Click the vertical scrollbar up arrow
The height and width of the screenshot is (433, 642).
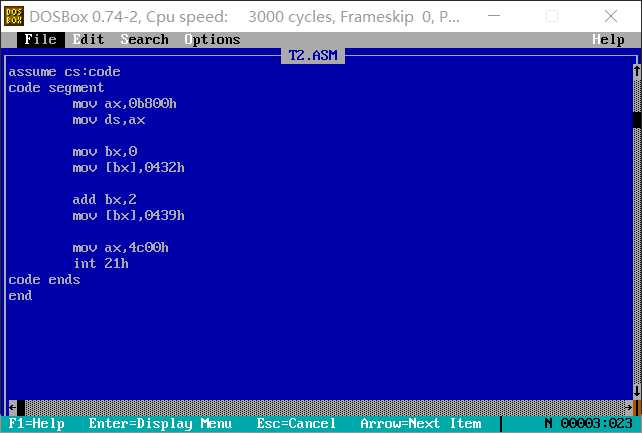click(x=637, y=72)
